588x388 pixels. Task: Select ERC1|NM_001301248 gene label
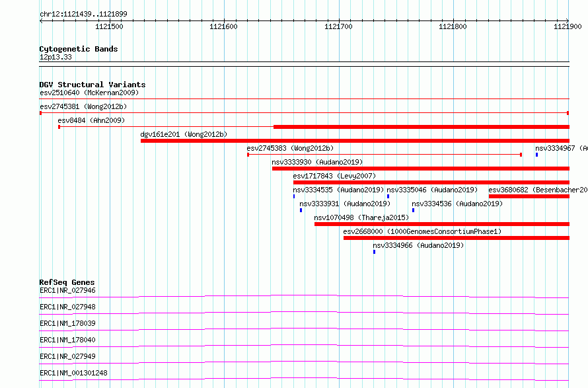point(73,373)
